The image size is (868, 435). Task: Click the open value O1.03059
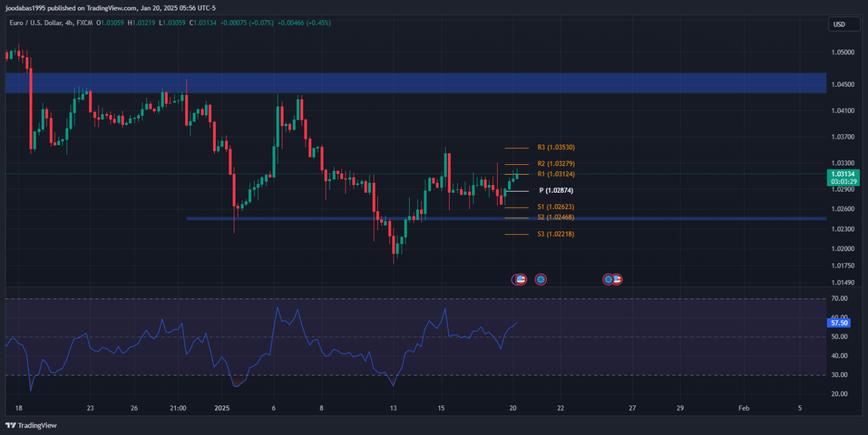[109, 23]
